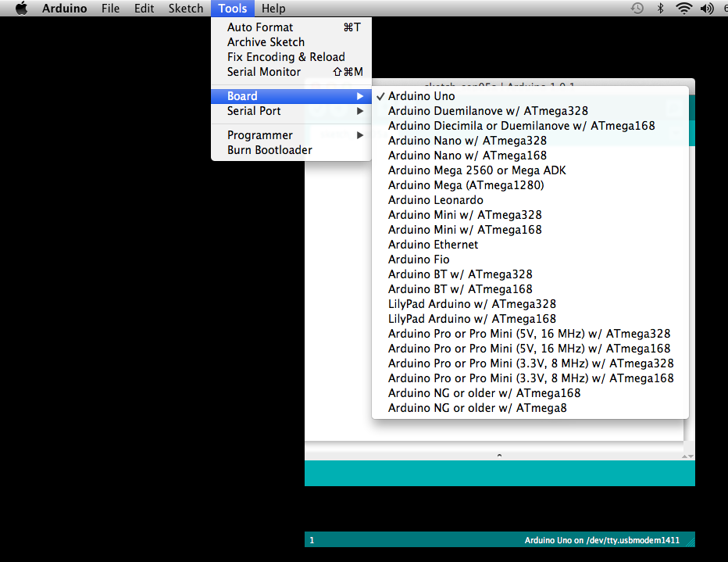Viewport: 728px width, 562px height.
Task: Open the Wi-Fi menu in the menu bar
Action: point(686,8)
